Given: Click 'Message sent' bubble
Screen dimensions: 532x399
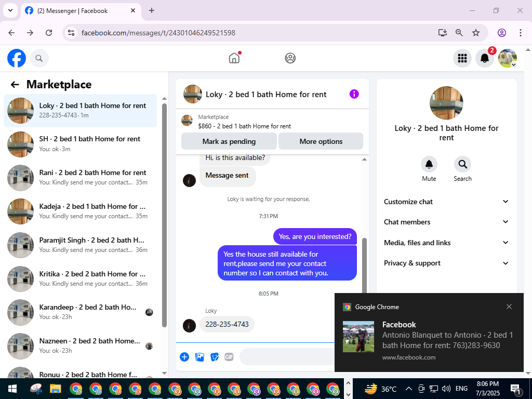Looking at the screenshot, I should tap(228, 176).
